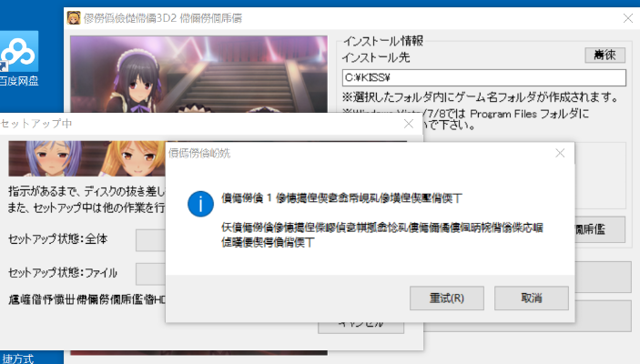Image resolution: width=640 pixels, height=364 pixels.
Task: Click the first message line in the dialog
Action: (341, 198)
